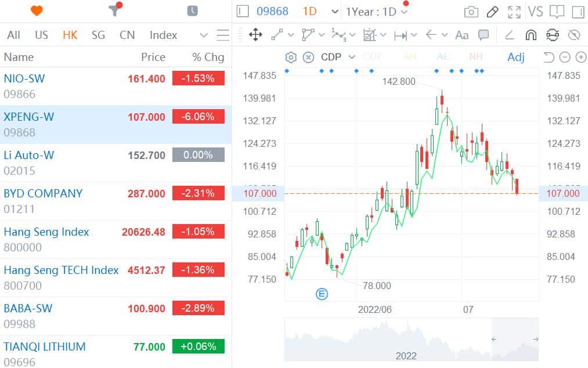Select Hang Seng TECH Index row
Screen dimensions: 588x368
(116, 277)
